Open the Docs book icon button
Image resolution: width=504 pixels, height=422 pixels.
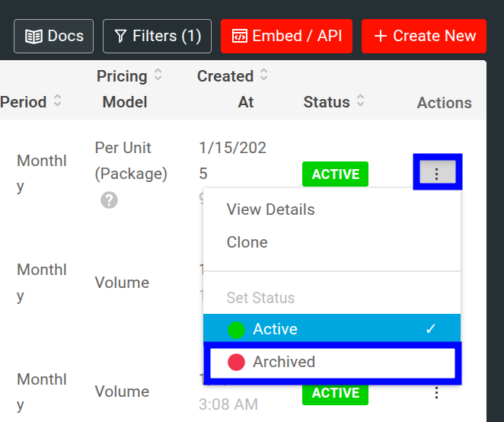(53, 36)
